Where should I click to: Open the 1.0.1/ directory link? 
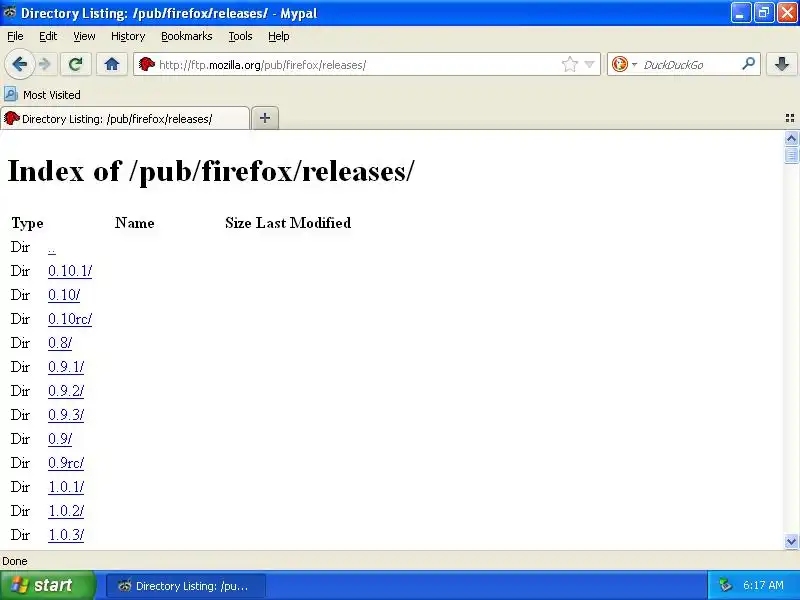pyautogui.click(x=66, y=487)
